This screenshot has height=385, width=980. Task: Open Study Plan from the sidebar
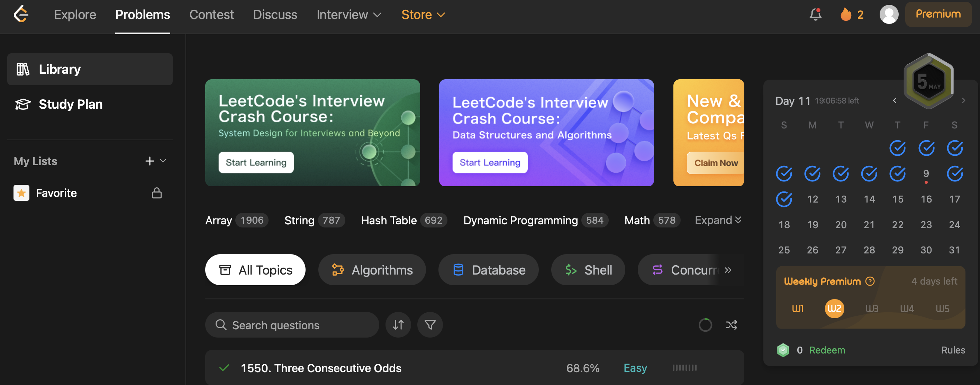point(71,104)
